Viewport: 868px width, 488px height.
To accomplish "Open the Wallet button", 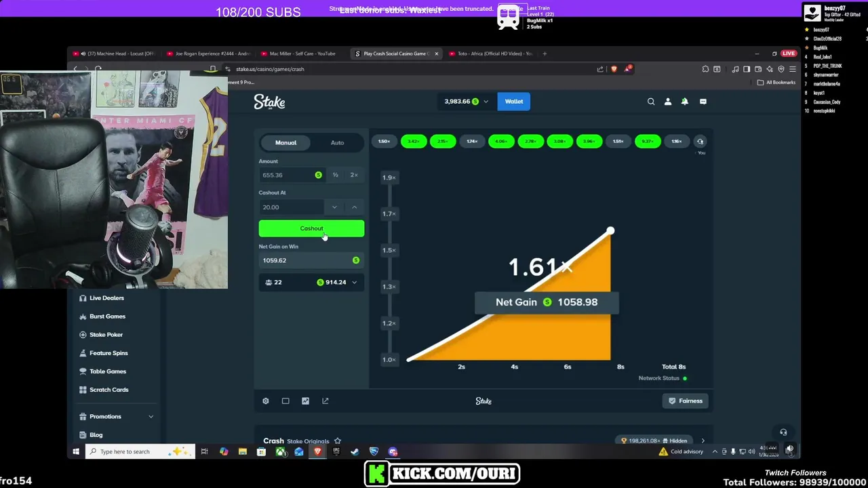I will tap(513, 102).
